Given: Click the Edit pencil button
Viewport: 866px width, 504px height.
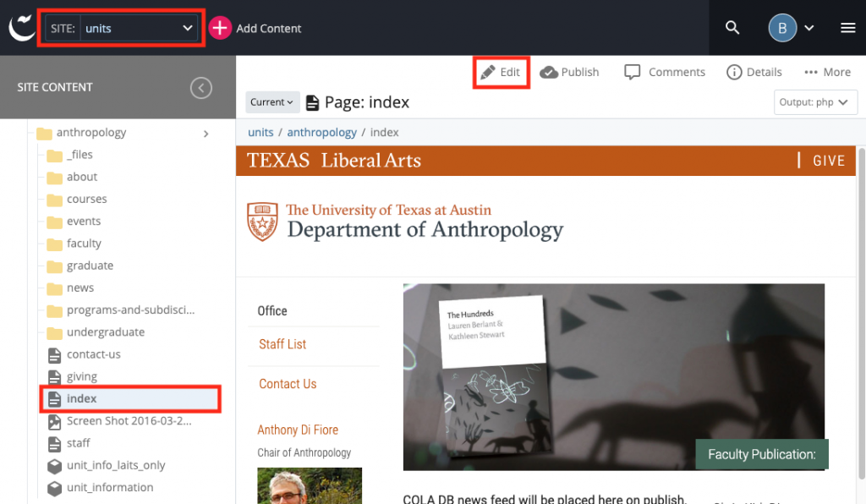Looking at the screenshot, I should 501,72.
